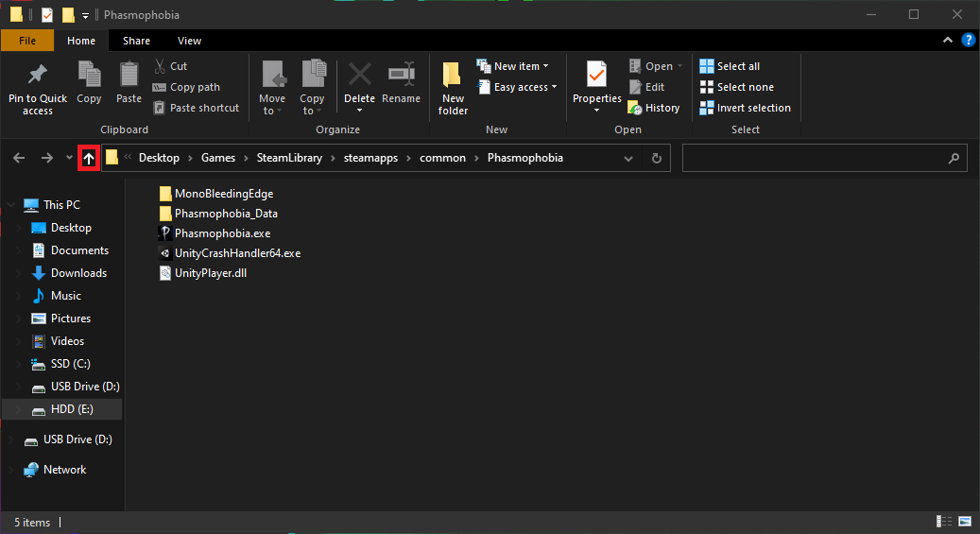Screen dimensions: 980x534
Task: Collapse the This PC tree node
Action: point(11,205)
